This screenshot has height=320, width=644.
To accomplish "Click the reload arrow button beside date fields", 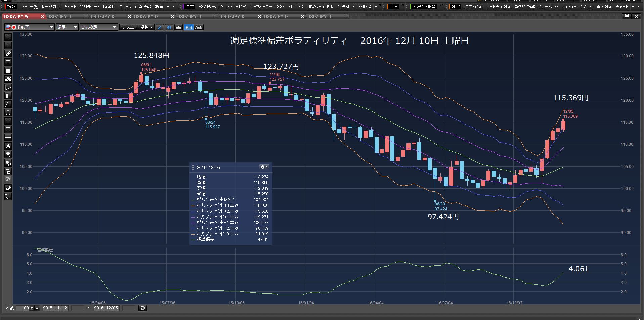I will pos(142,308).
